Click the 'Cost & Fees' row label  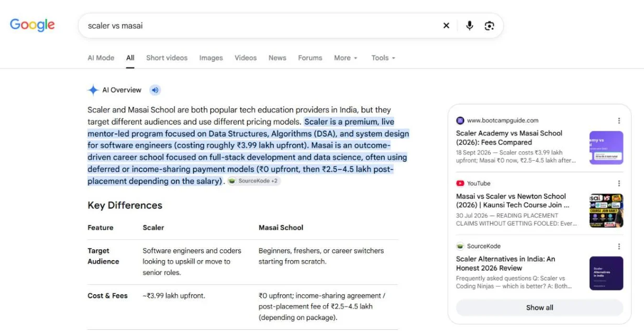point(107,296)
